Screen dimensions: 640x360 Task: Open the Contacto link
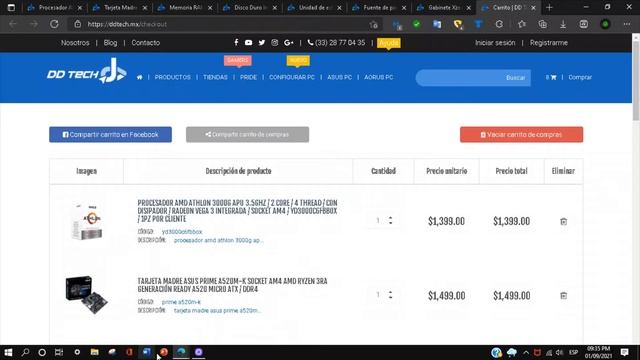pos(146,42)
